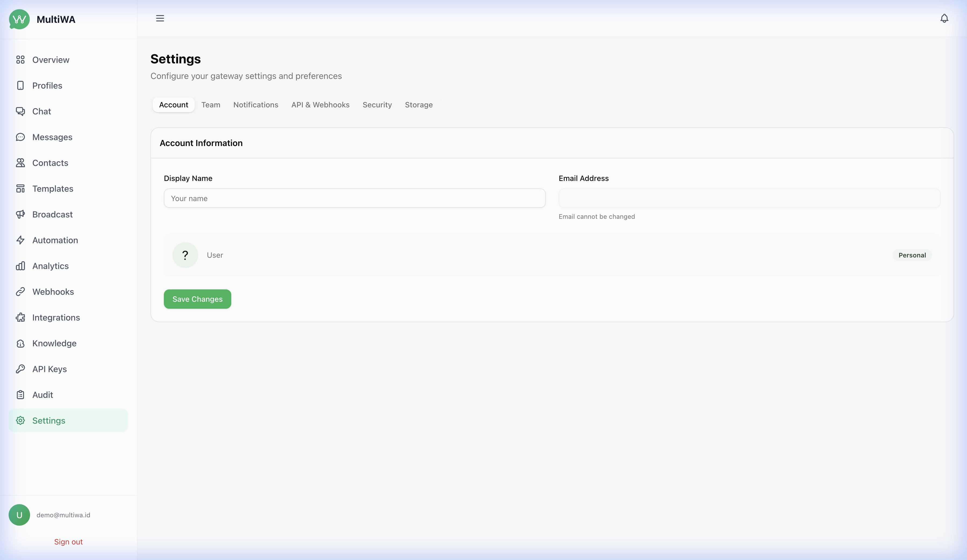Click the Audit clipboard icon
This screenshot has width=967, height=560.
(x=20, y=395)
